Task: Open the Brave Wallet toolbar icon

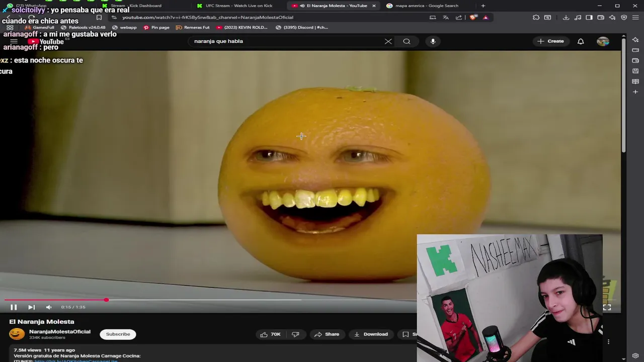Action: [x=601, y=17]
